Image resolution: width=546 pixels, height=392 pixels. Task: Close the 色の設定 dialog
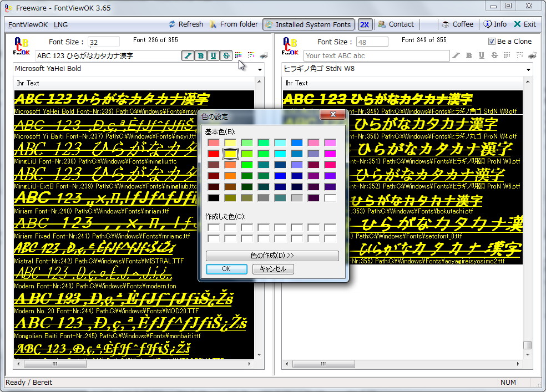click(333, 114)
